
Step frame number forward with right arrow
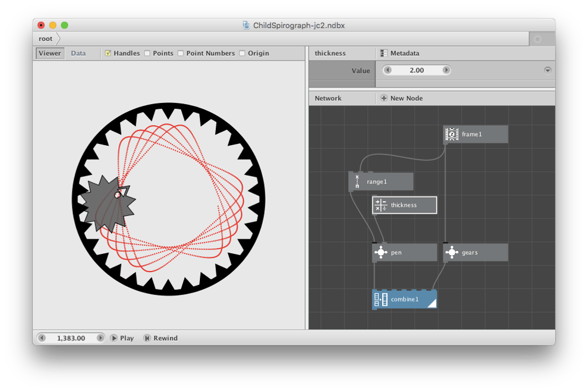(x=100, y=338)
